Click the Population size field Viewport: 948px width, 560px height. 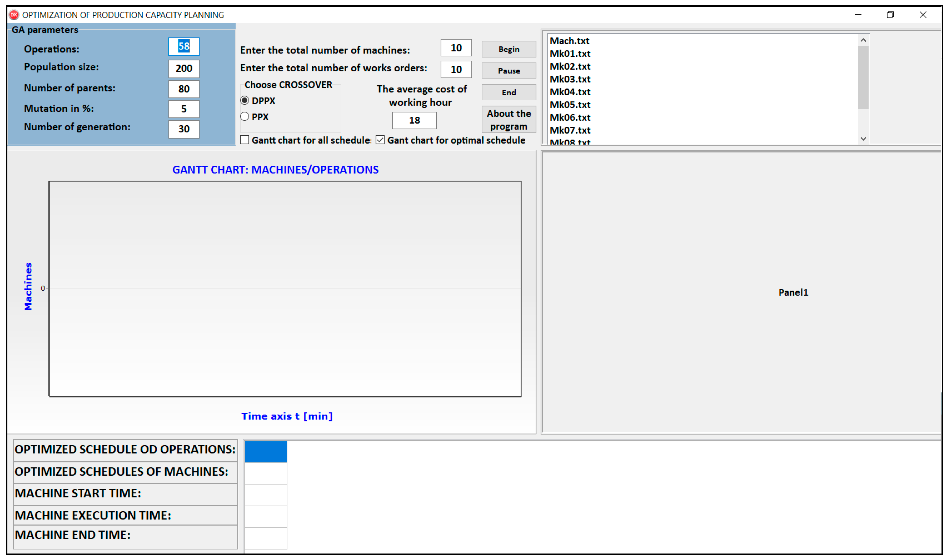184,68
